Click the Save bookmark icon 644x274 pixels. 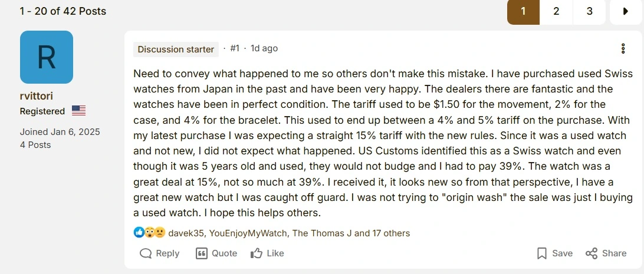tap(542, 253)
